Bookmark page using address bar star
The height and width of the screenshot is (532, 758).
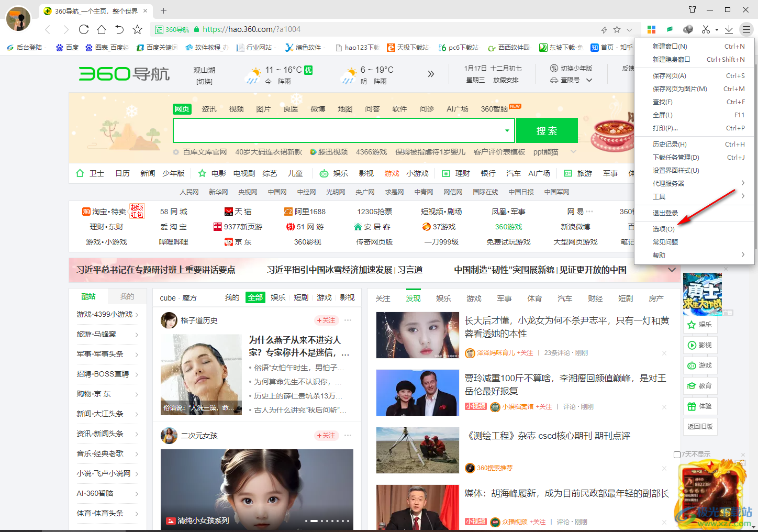coord(617,30)
